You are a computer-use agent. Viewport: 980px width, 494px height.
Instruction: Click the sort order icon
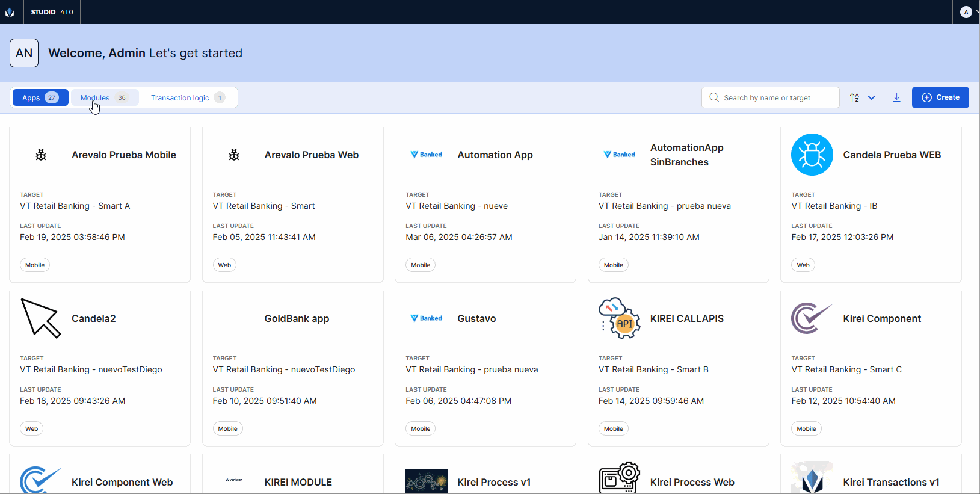pos(854,97)
